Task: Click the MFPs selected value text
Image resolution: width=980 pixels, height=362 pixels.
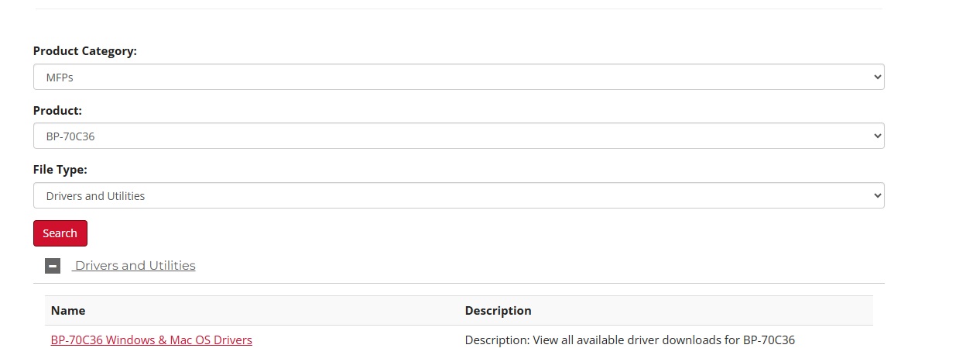Action: click(x=60, y=78)
